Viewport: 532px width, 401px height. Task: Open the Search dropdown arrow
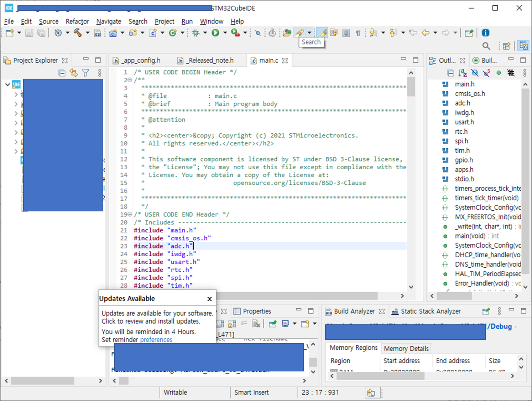tap(309, 33)
